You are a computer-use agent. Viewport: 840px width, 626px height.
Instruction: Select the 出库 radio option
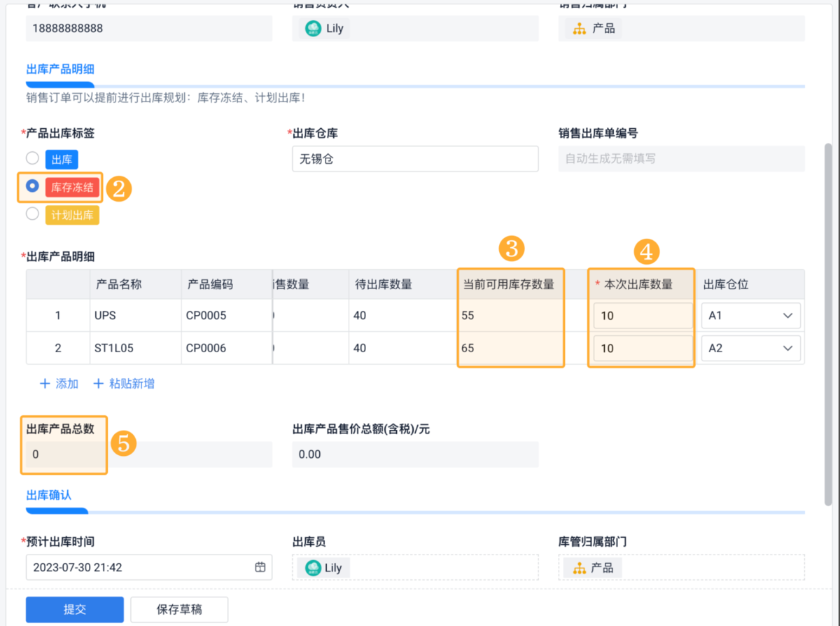pyautogui.click(x=32, y=158)
